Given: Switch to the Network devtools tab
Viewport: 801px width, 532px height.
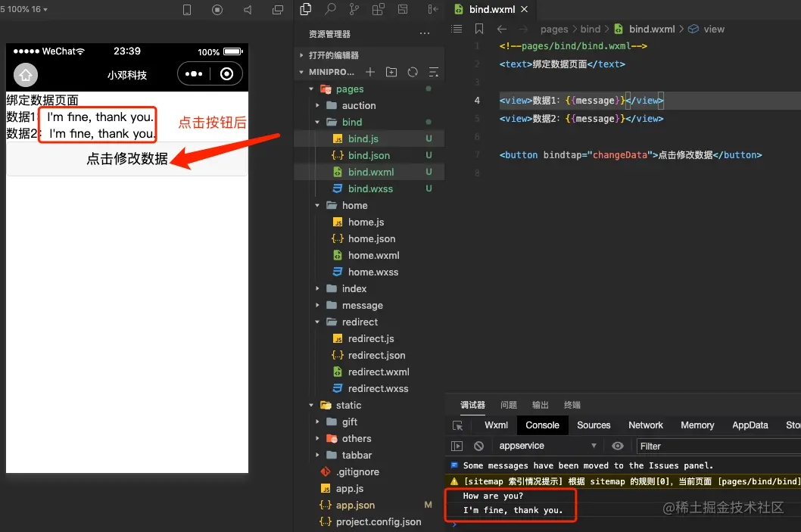Looking at the screenshot, I should pyautogui.click(x=646, y=425).
